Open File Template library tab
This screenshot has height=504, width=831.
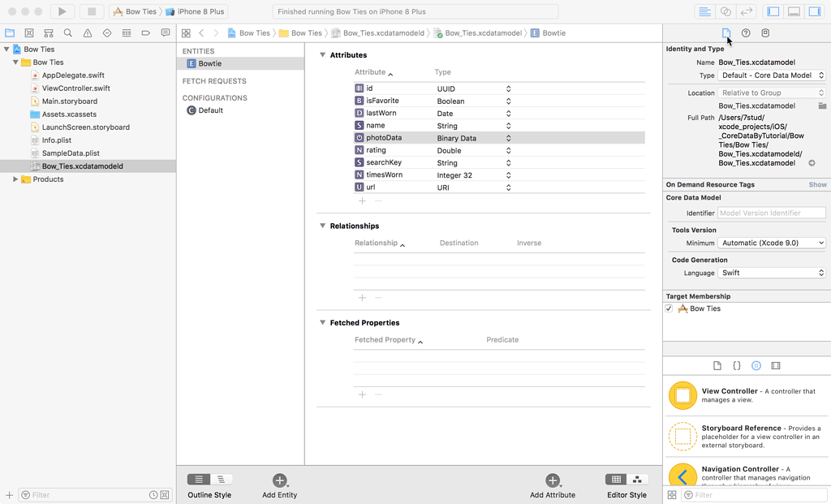click(x=717, y=366)
